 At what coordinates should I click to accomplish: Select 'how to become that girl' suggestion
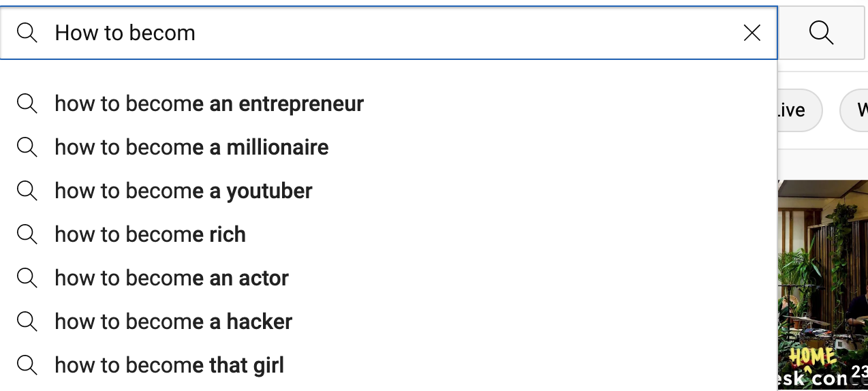coord(169,365)
